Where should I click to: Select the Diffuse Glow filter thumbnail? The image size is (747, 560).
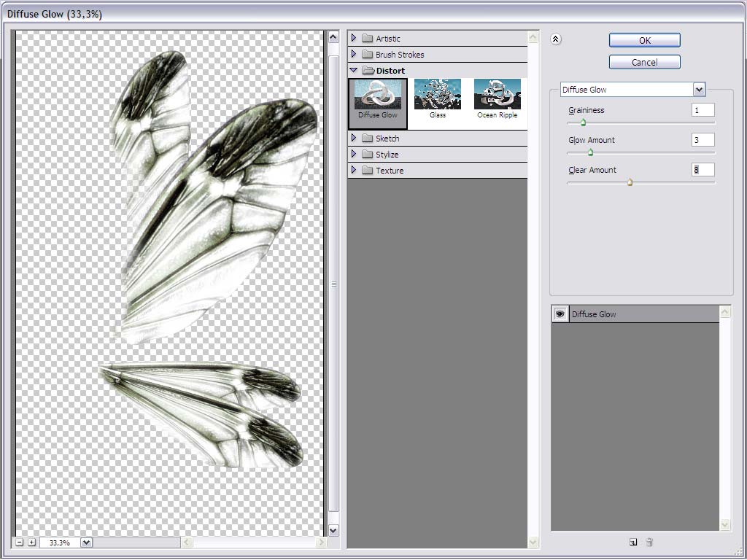point(378,104)
